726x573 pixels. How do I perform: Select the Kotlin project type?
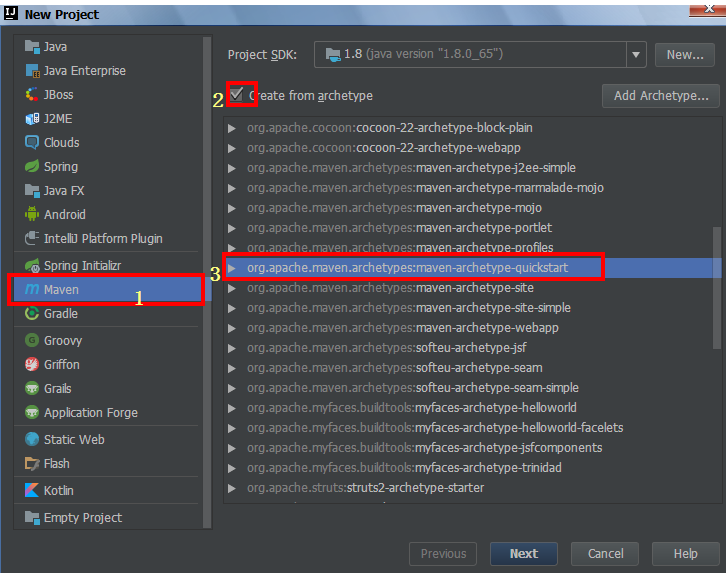pos(106,490)
